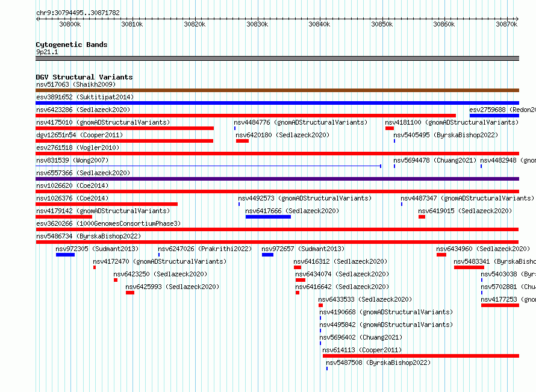536x392 pixels.
Task: Open nsv4175010 gnomAD variant label
Action: pyautogui.click(x=103, y=122)
